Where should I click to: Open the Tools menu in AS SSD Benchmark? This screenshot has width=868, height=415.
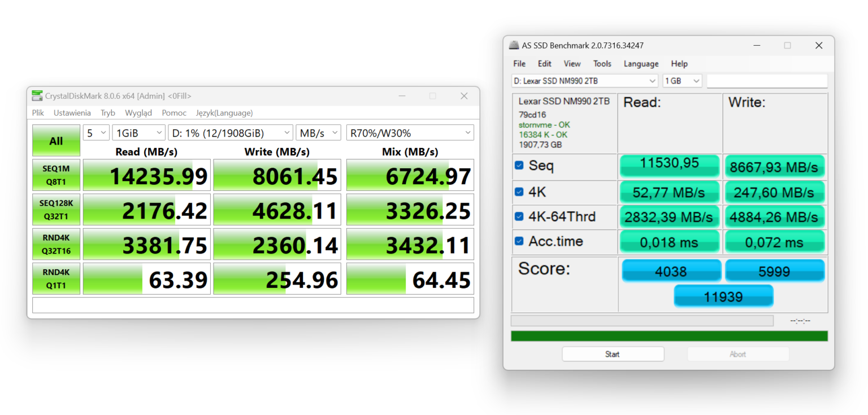pyautogui.click(x=602, y=64)
